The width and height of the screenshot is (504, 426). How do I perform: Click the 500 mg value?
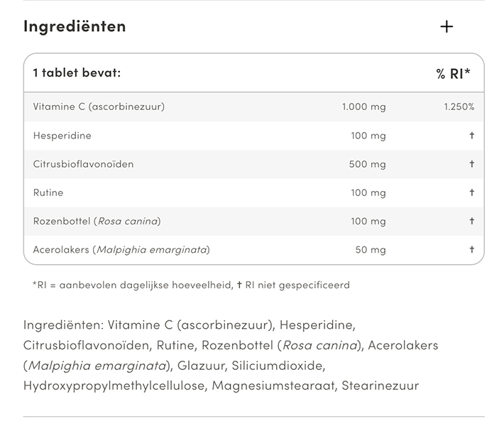coord(368,164)
